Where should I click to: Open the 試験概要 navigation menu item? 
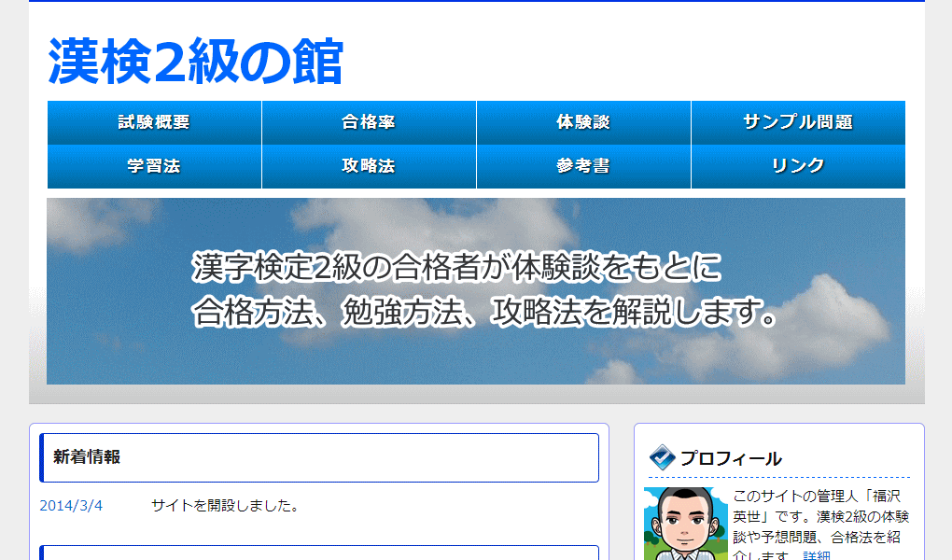coord(154,121)
